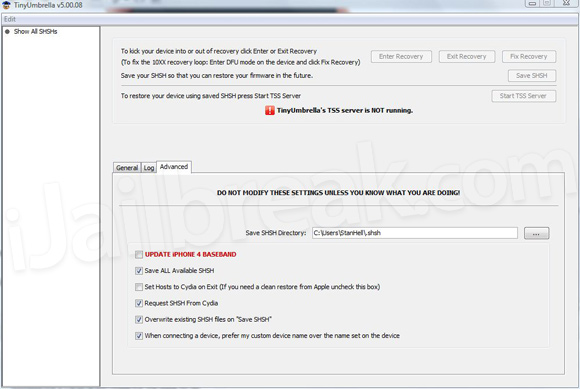Screen dimensions: 580x389
Task: Minimize the TinyUmbrella window
Action: tap(532, 3)
